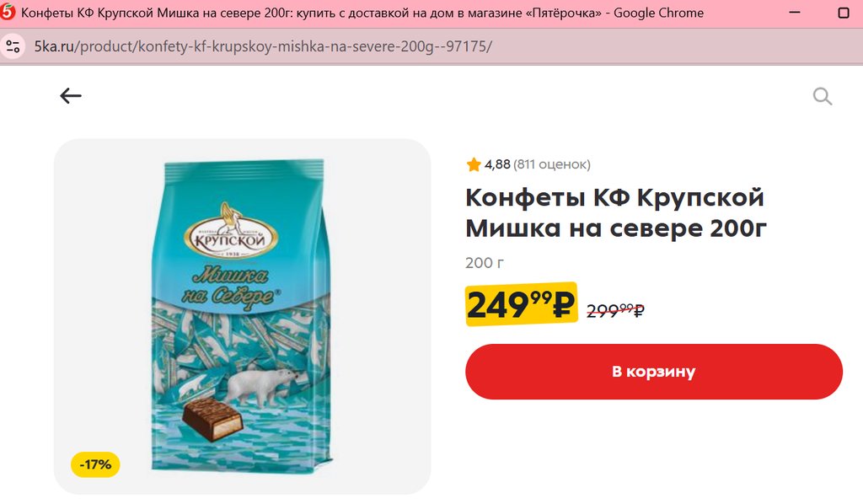Click the 4,88 rating value
863x504 pixels.
point(497,164)
